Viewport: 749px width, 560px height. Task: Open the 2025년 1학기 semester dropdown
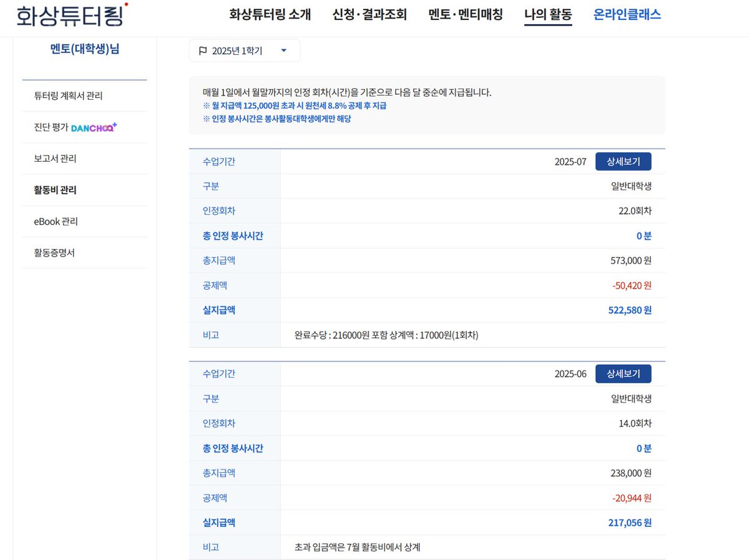point(244,51)
